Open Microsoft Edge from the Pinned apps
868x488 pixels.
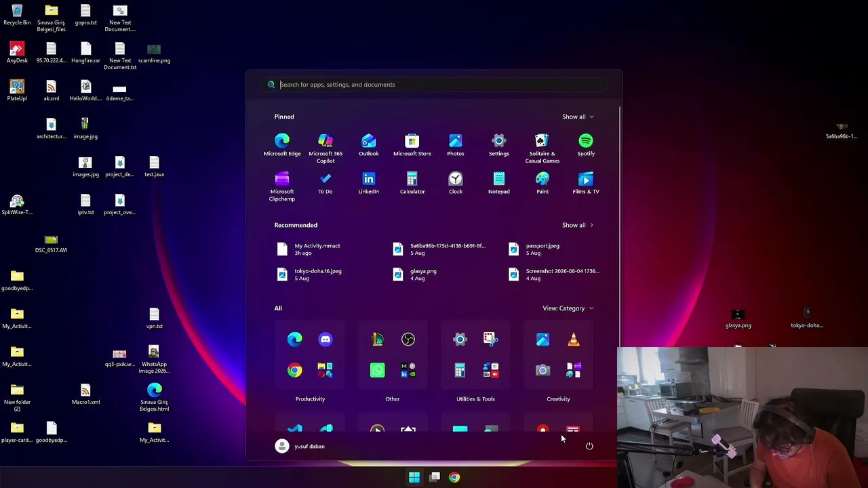282,145
